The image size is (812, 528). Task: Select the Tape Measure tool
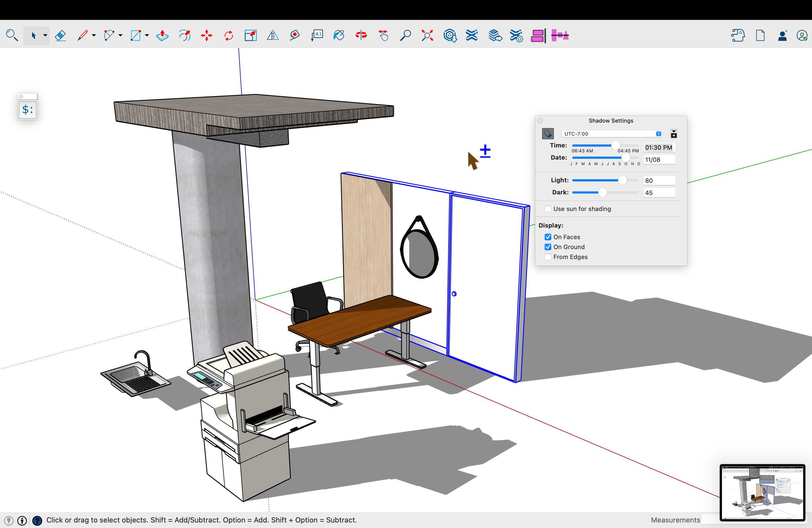click(295, 35)
